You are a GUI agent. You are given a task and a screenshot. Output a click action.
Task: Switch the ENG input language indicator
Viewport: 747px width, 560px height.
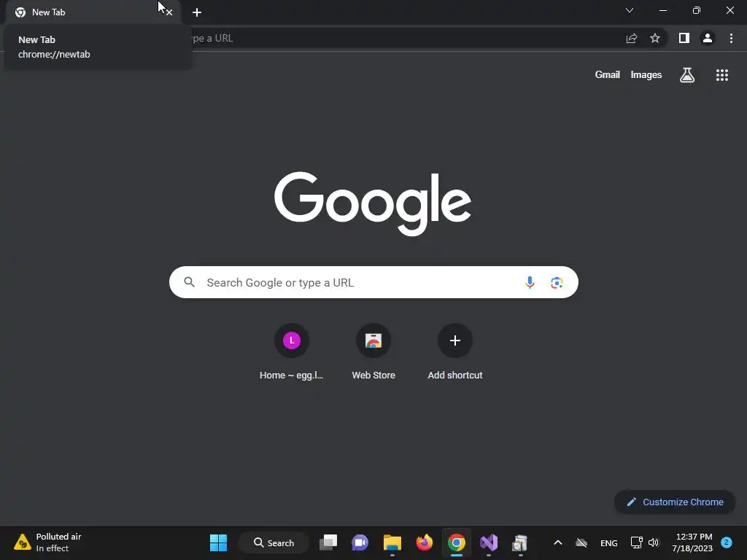tap(609, 542)
